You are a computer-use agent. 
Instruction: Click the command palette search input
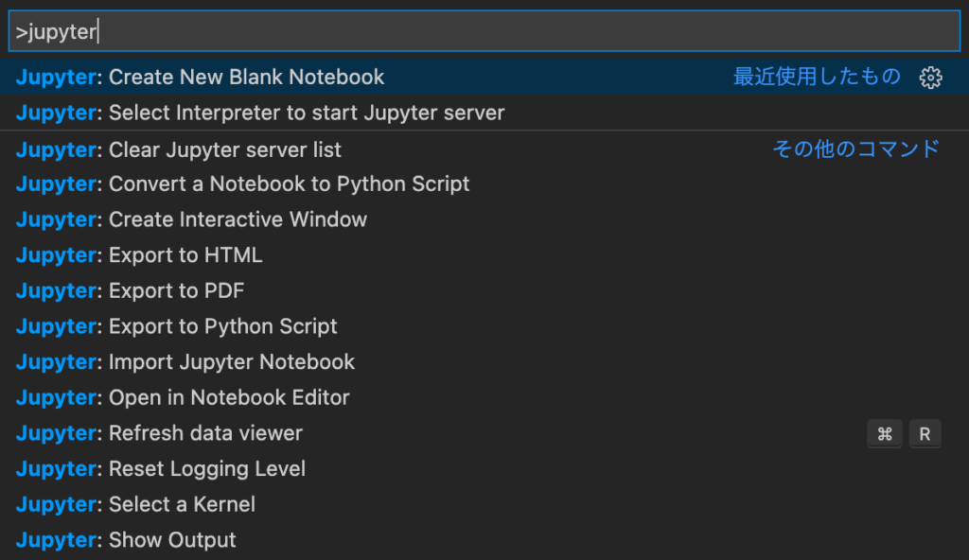click(x=484, y=31)
